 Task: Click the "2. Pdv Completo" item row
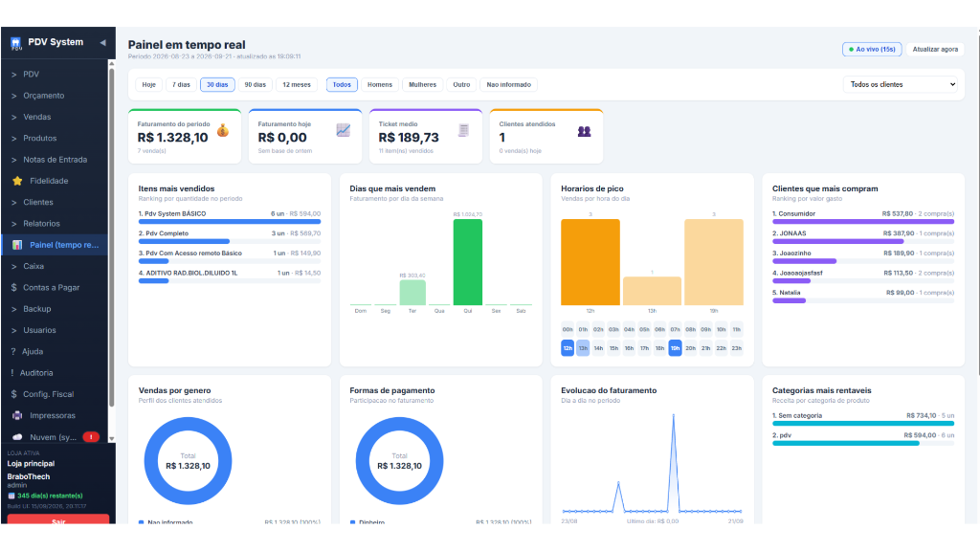click(x=230, y=236)
